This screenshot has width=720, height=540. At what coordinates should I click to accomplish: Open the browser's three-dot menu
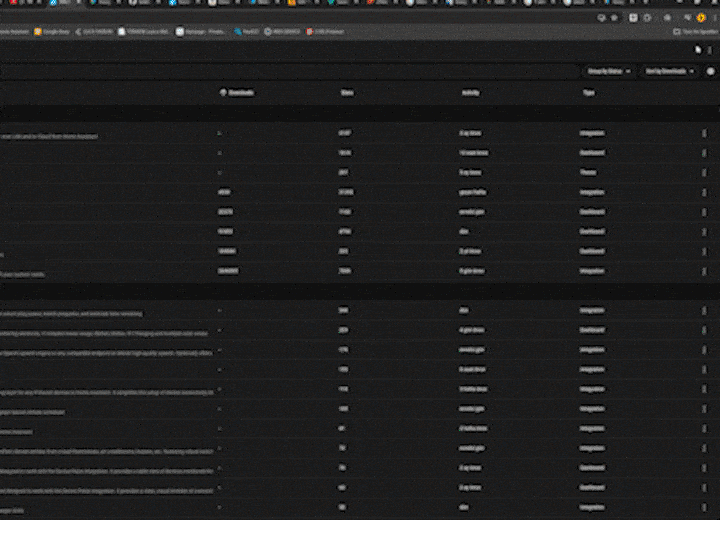coord(714,17)
